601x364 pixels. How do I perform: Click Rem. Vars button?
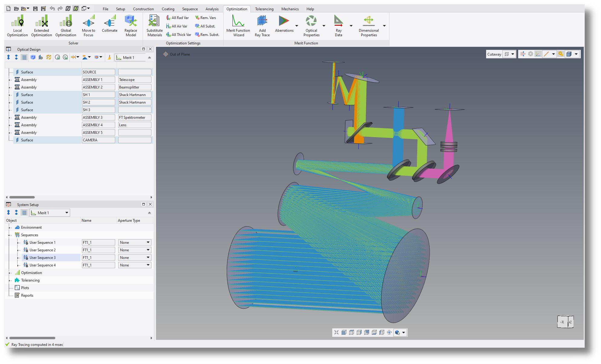[206, 18]
